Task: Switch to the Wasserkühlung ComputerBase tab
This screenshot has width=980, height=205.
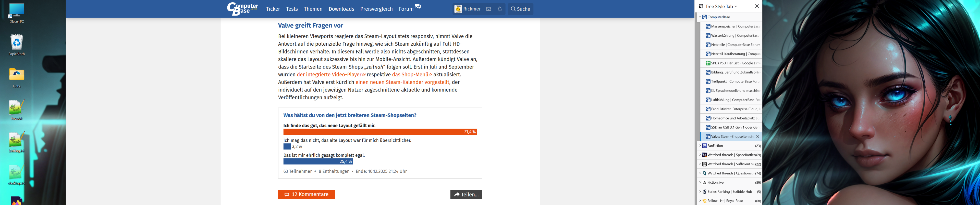Action: point(731,35)
